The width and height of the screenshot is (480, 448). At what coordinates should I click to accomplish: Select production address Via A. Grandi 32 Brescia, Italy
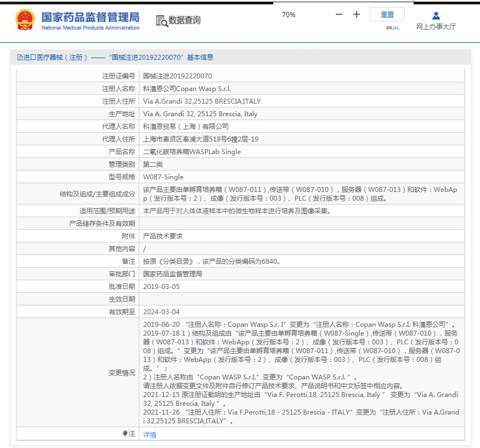302,114
